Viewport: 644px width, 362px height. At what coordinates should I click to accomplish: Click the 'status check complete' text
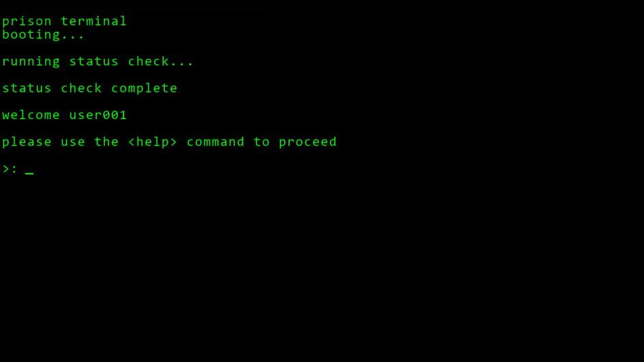tap(90, 88)
